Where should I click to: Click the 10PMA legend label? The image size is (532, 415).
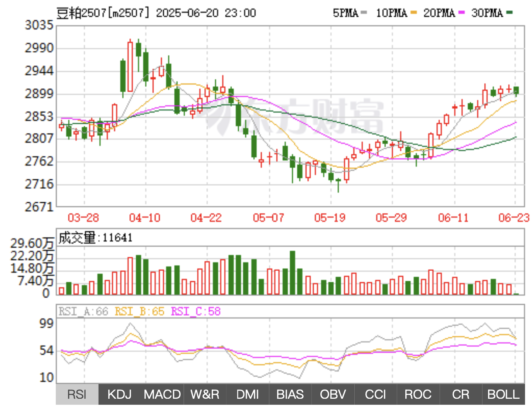point(392,13)
